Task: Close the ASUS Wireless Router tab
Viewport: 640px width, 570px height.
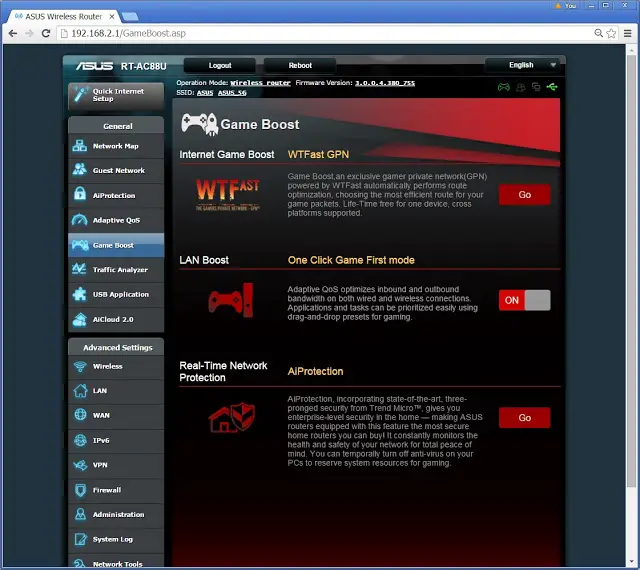Action: (x=112, y=17)
